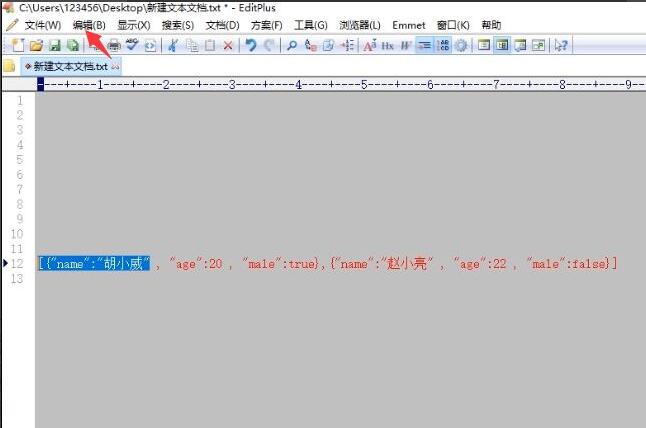Click line number 13 in the gutter
Screen dimensions: 646x428
pos(16,278)
